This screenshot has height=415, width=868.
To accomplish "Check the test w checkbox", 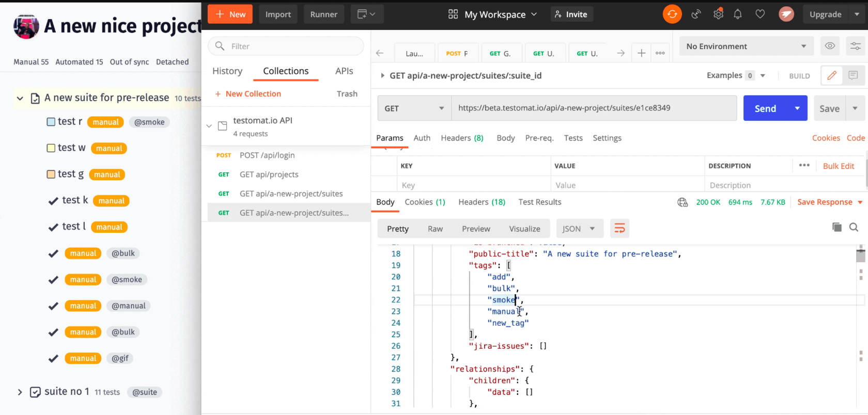I will 51,148.
